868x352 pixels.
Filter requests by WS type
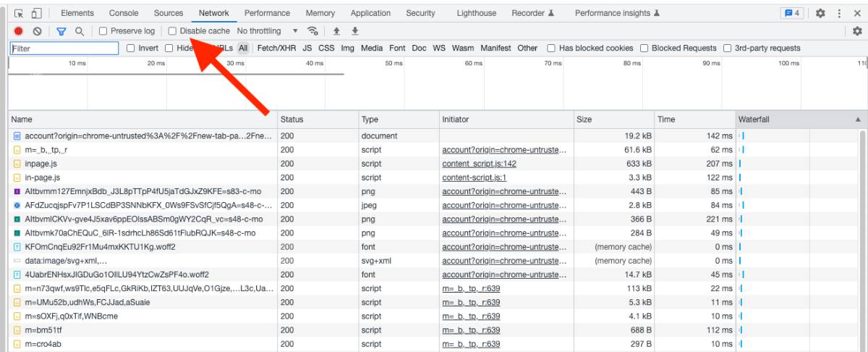coord(439,49)
